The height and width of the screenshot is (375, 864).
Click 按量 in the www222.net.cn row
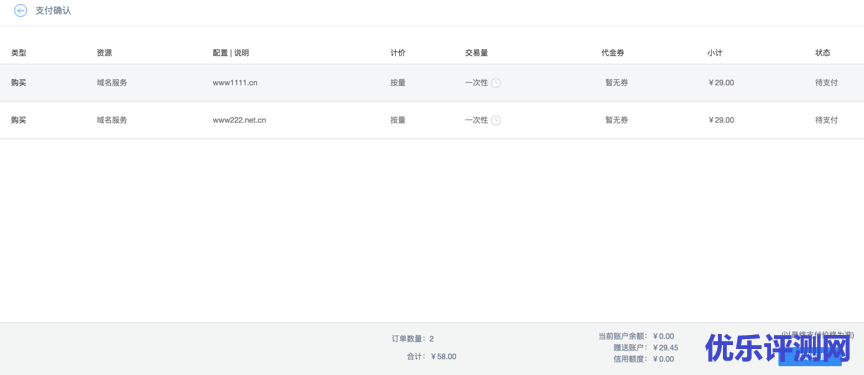(398, 120)
